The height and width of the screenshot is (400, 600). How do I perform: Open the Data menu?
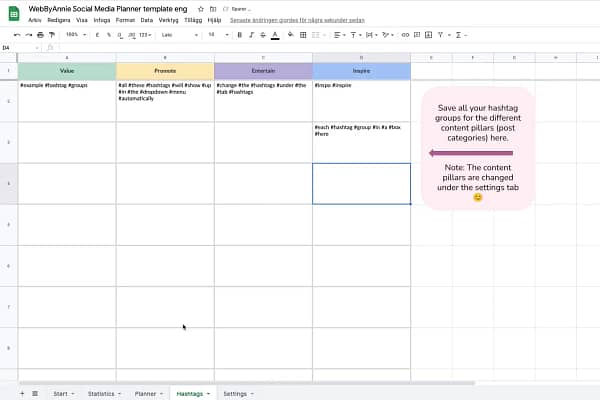[147, 20]
